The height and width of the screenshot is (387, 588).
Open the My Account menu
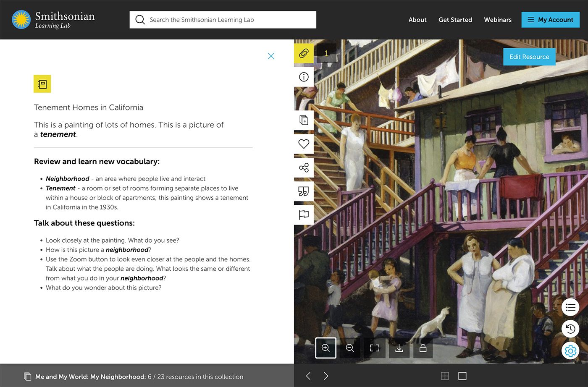point(550,20)
